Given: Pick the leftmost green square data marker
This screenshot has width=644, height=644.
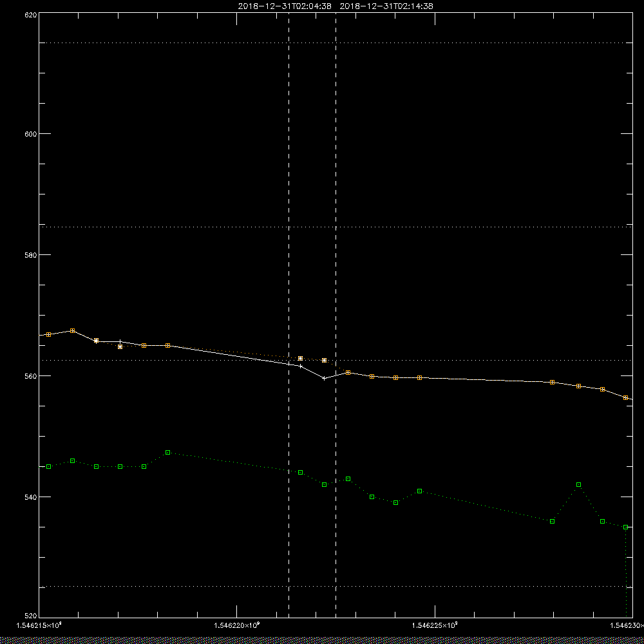Looking at the screenshot, I should click(x=48, y=466).
